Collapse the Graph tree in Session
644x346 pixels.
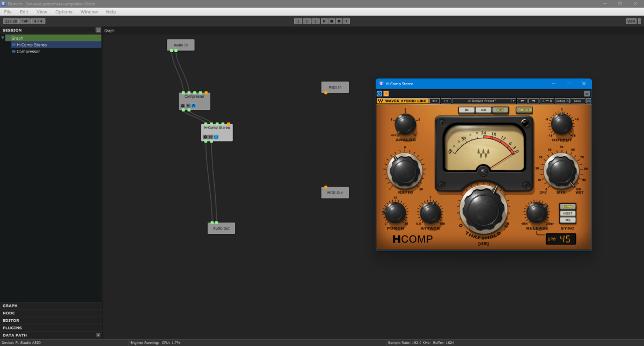coord(3,38)
